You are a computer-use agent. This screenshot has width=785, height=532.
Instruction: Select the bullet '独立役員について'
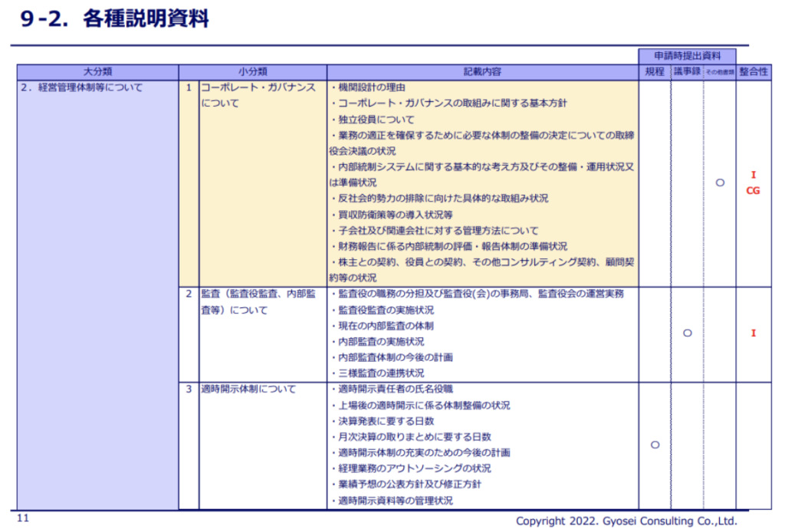373,120
